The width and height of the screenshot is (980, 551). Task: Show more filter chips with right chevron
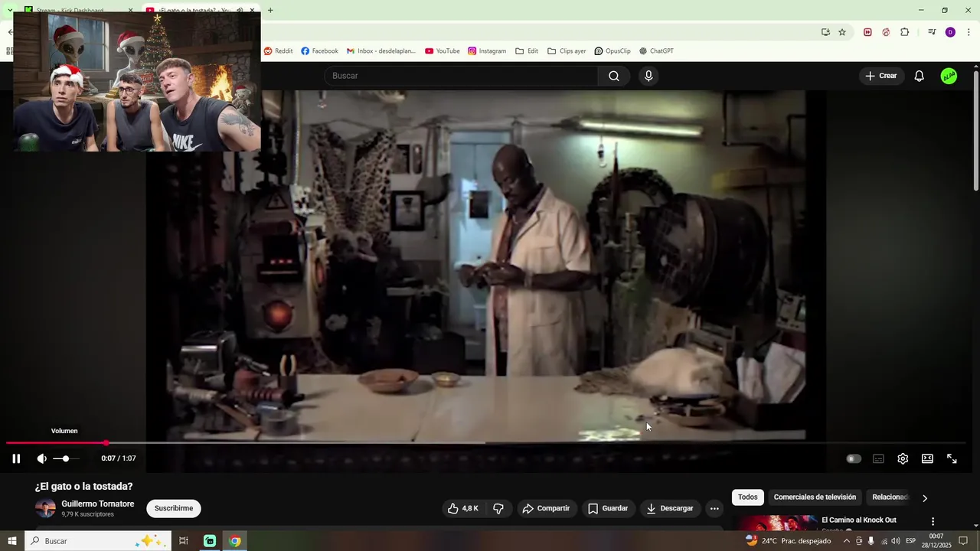(x=925, y=498)
